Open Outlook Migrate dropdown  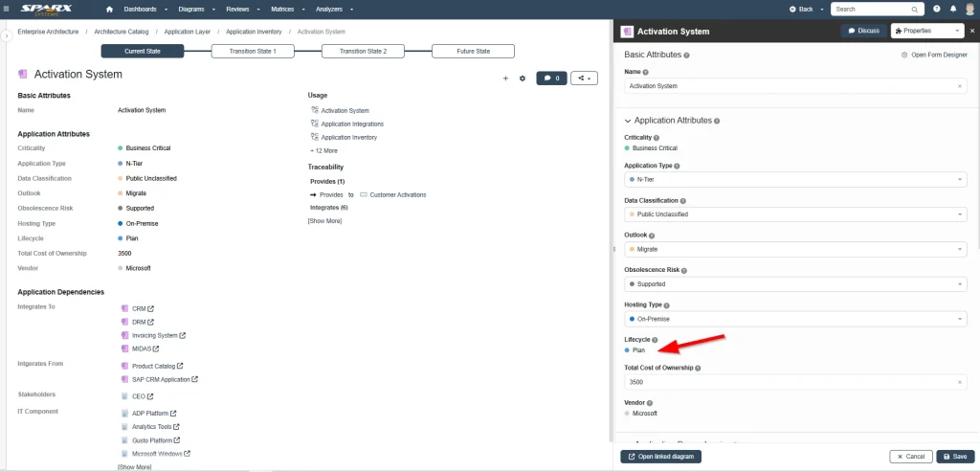tap(795, 250)
